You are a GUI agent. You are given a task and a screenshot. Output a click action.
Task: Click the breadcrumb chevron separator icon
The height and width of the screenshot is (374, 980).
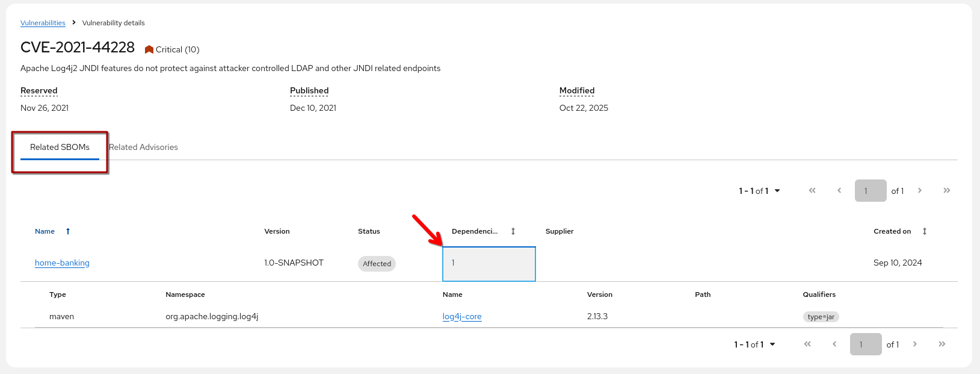coord(74,22)
